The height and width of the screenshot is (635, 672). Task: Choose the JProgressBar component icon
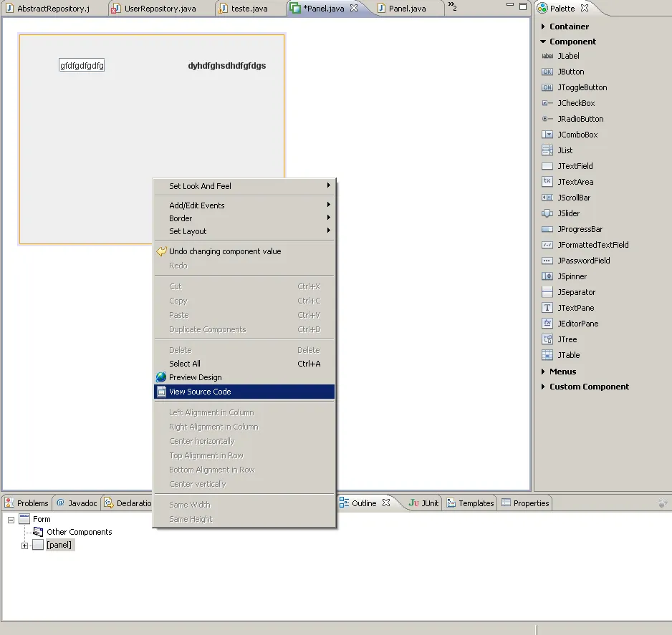[x=547, y=229]
